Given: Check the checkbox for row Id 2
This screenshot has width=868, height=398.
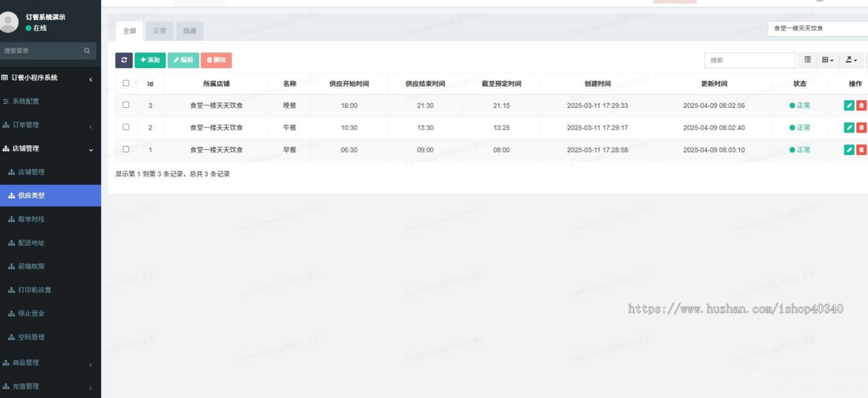Looking at the screenshot, I should (126, 127).
